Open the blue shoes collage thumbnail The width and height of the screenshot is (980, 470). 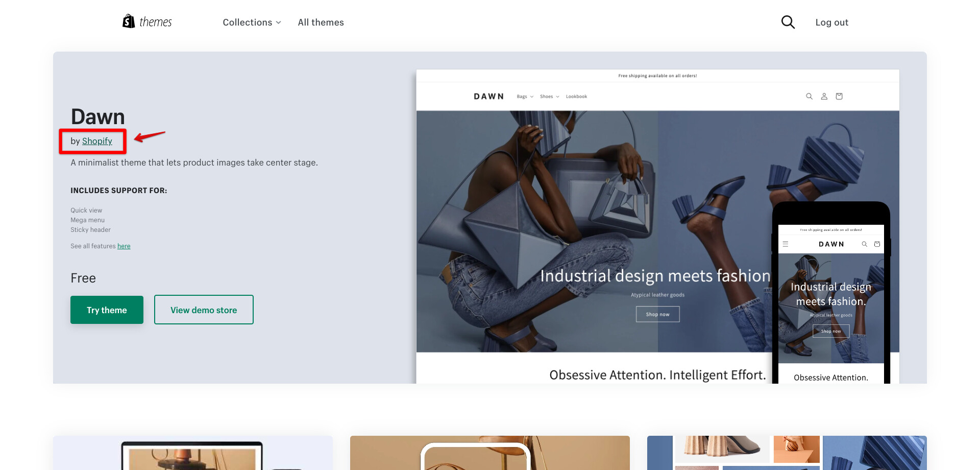point(787,453)
